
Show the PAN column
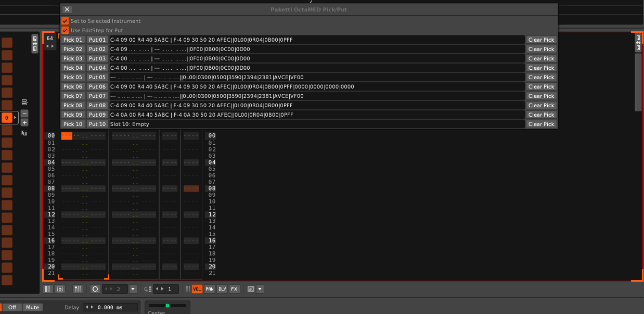click(210, 289)
